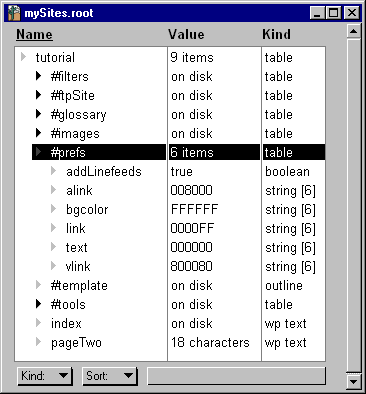Expand the #filters table triangle
The width and height of the screenshot is (366, 394).
tap(39, 76)
